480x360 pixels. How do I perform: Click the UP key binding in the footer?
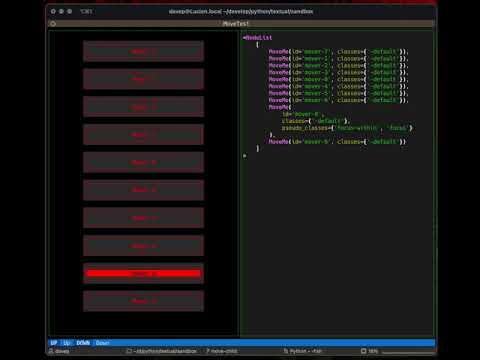(x=61, y=343)
